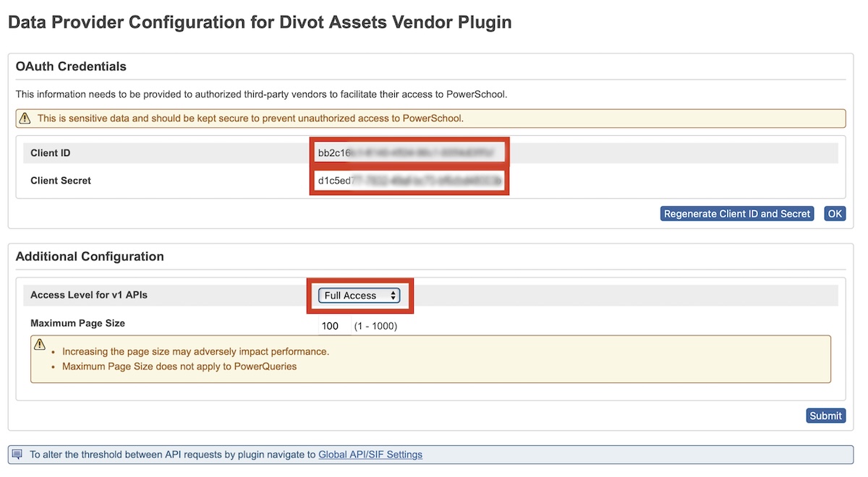Image resolution: width=868 pixels, height=477 pixels.
Task: Click the Data Provider Configuration page title
Action: pos(260,22)
